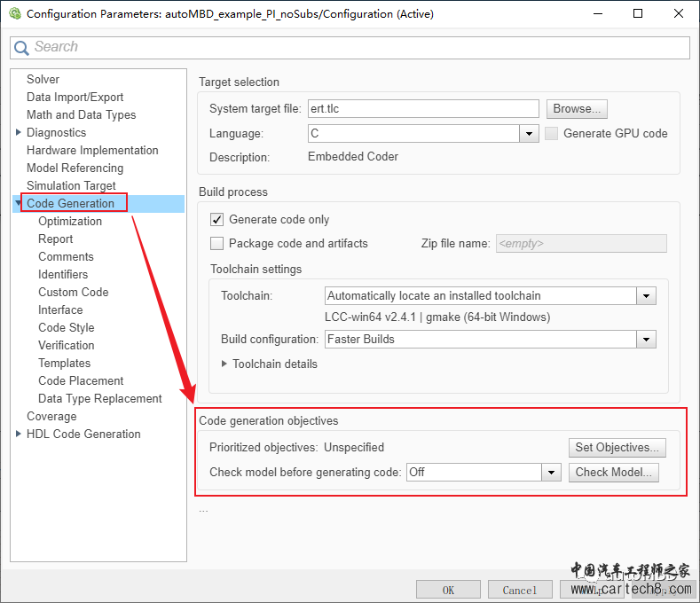The height and width of the screenshot is (603, 700).
Task: Open the Interface subpane
Action: [x=60, y=309]
